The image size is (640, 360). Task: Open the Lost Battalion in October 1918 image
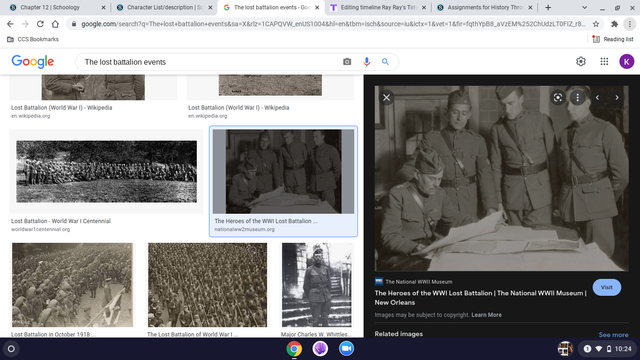(x=72, y=285)
